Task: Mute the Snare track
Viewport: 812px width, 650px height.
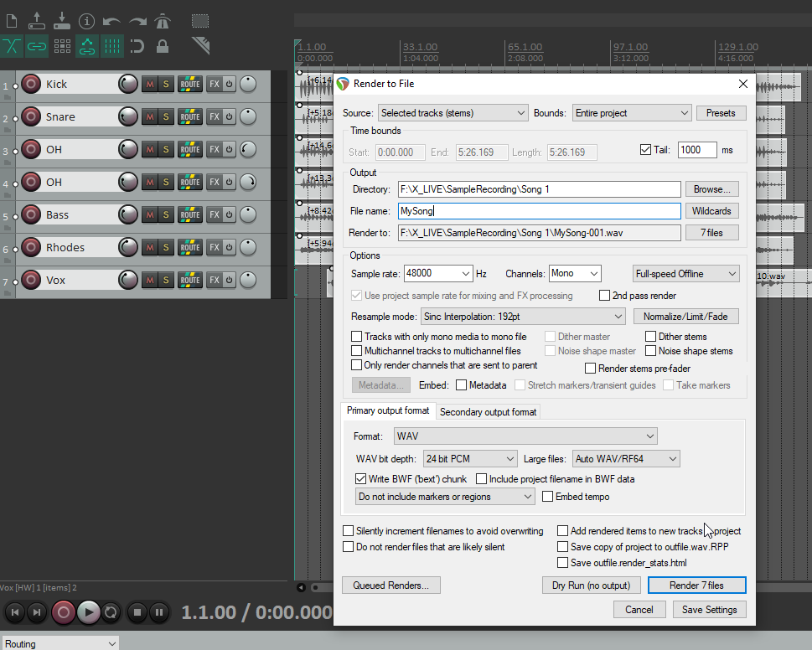Action: (x=150, y=116)
